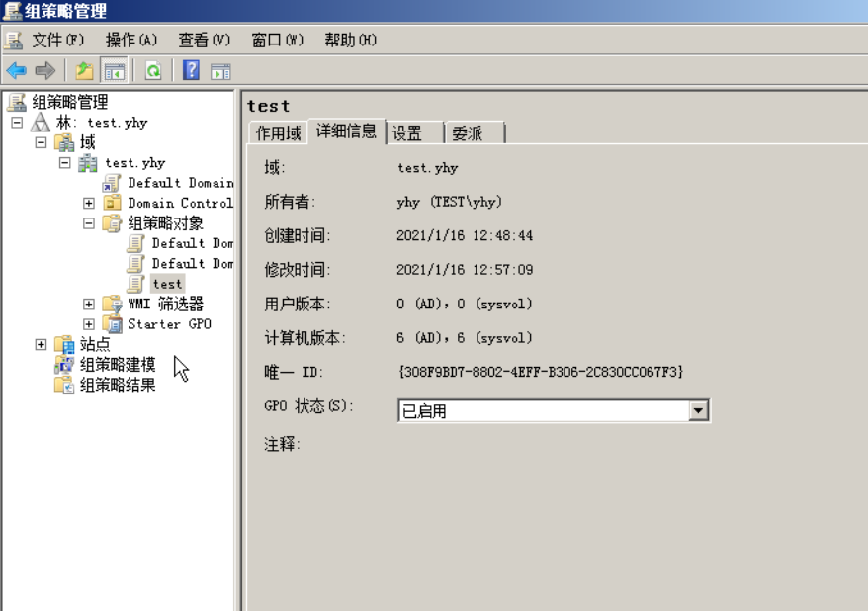The height and width of the screenshot is (611, 868).
Task: Click the 组策略管理 icon in the title bar
Action: coord(12,11)
